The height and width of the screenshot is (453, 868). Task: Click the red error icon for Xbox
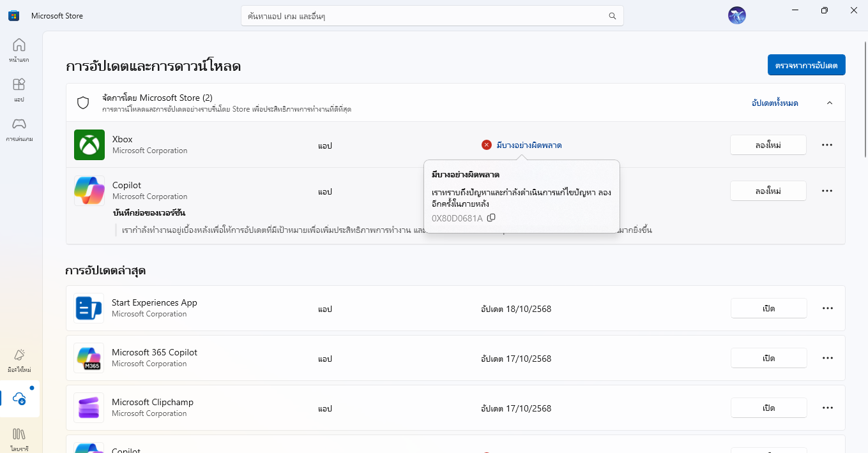coord(487,145)
